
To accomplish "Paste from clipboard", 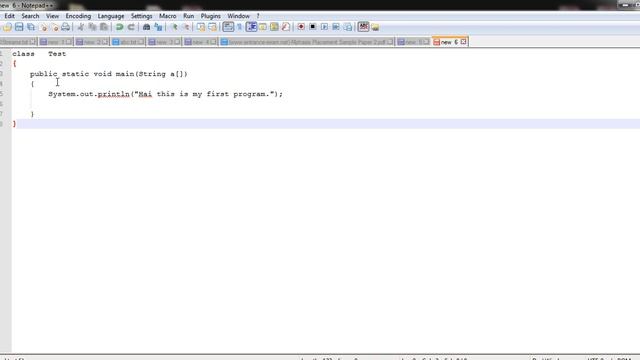I will coord(104,27).
